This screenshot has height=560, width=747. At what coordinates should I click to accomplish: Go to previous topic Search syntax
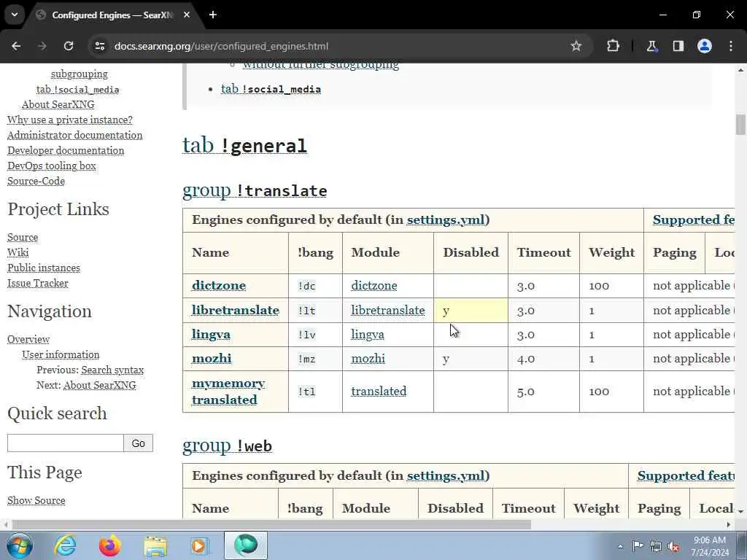[x=112, y=370]
